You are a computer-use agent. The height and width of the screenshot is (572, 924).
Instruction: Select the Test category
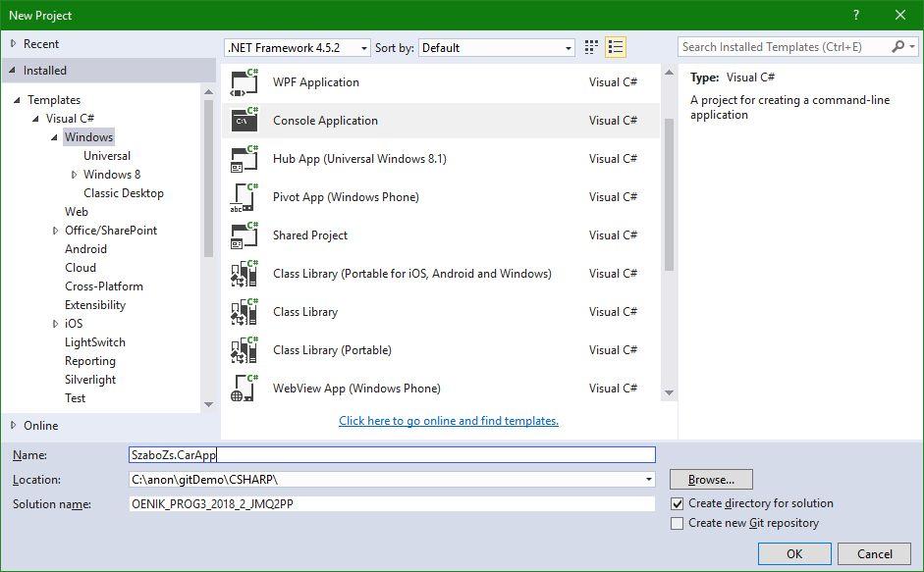(76, 398)
